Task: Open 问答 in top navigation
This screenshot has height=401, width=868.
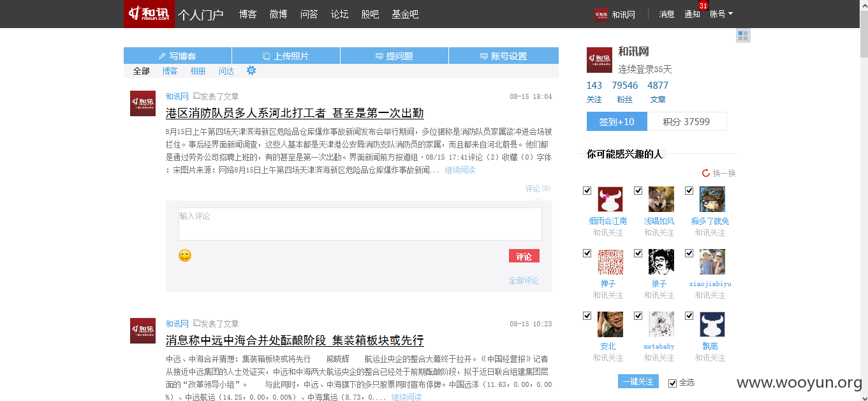Action: tap(309, 14)
